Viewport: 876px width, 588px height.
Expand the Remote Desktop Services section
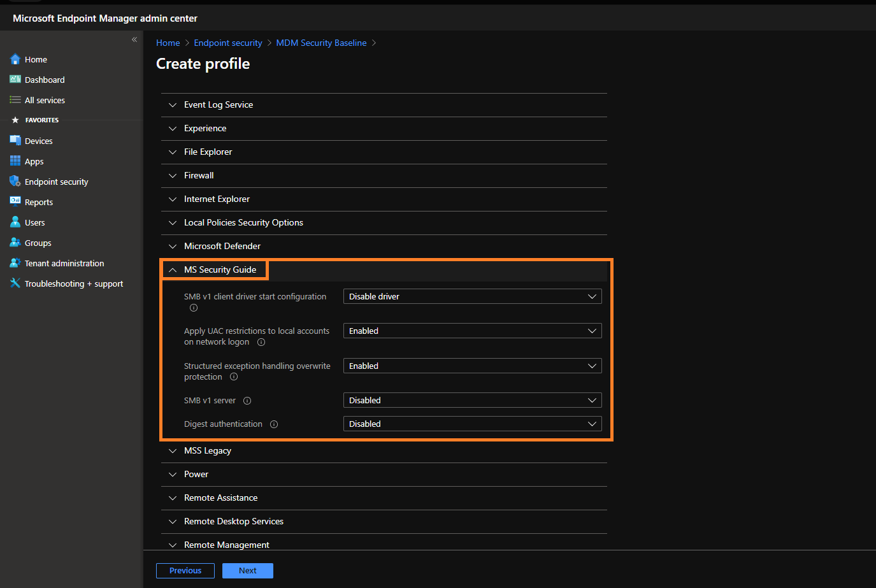tap(384, 521)
